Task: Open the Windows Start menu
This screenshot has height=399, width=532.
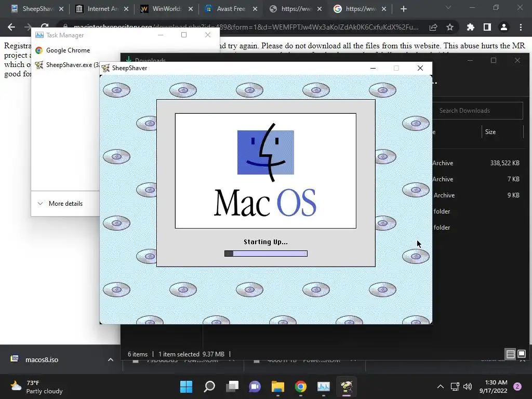Action: (186, 387)
